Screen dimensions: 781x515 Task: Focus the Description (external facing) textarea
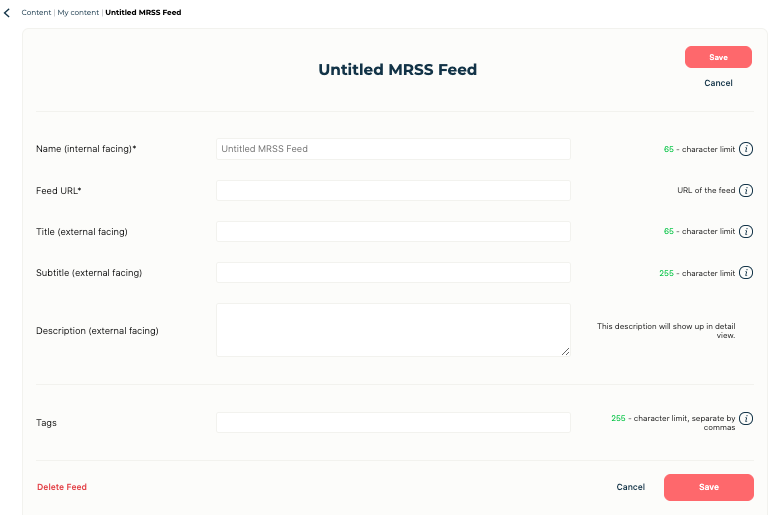tap(393, 330)
